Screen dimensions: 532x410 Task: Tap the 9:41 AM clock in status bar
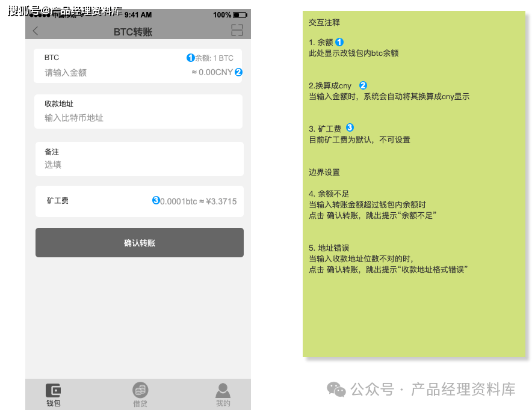click(138, 15)
